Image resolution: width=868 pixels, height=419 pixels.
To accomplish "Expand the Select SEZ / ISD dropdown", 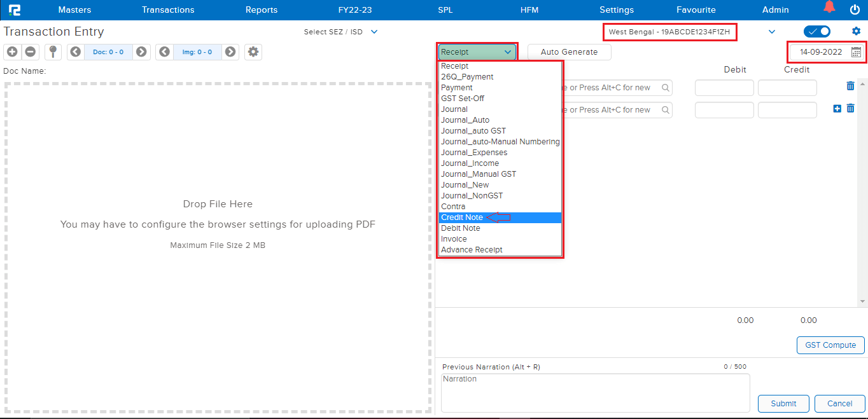I will click(x=374, y=32).
